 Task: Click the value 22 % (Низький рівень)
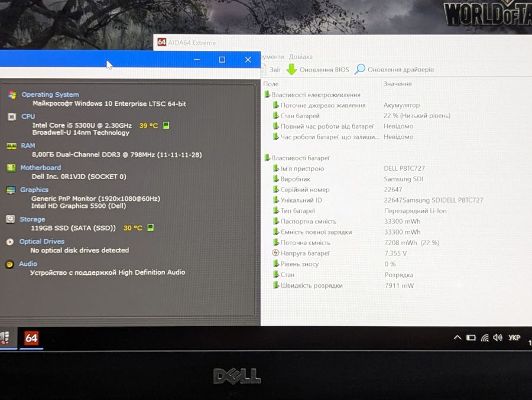click(417, 116)
